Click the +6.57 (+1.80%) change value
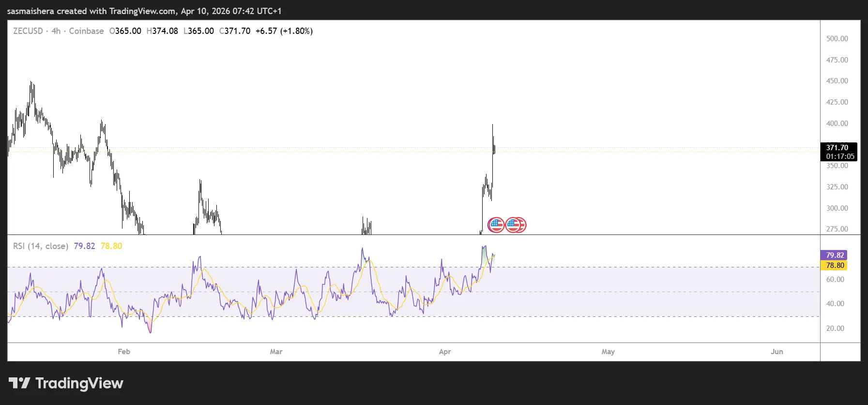 click(284, 31)
